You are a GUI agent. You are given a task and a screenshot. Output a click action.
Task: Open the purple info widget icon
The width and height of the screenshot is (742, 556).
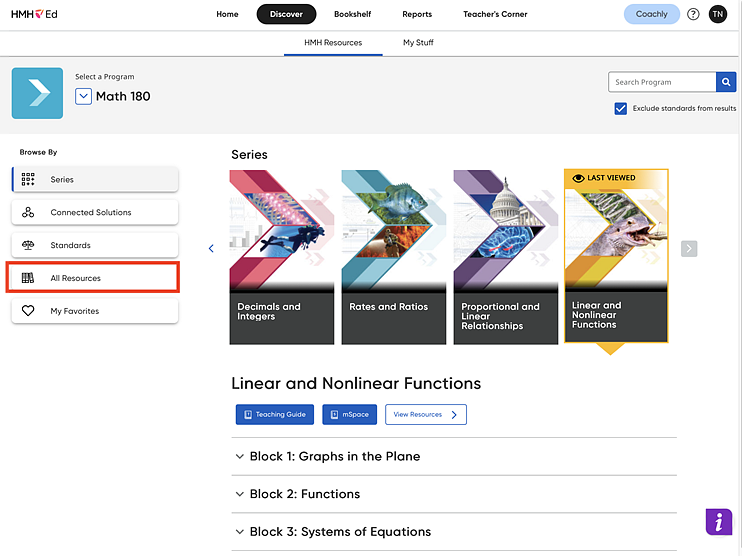pyautogui.click(x=718, y=522)
